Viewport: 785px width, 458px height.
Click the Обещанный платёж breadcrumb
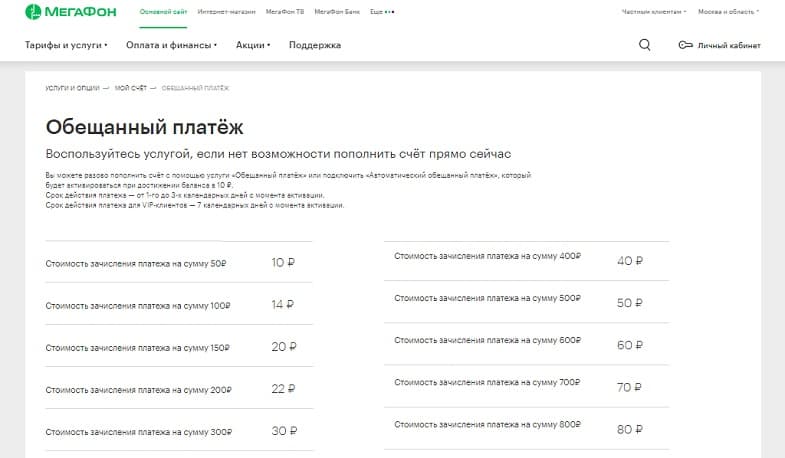pos(195,88)
